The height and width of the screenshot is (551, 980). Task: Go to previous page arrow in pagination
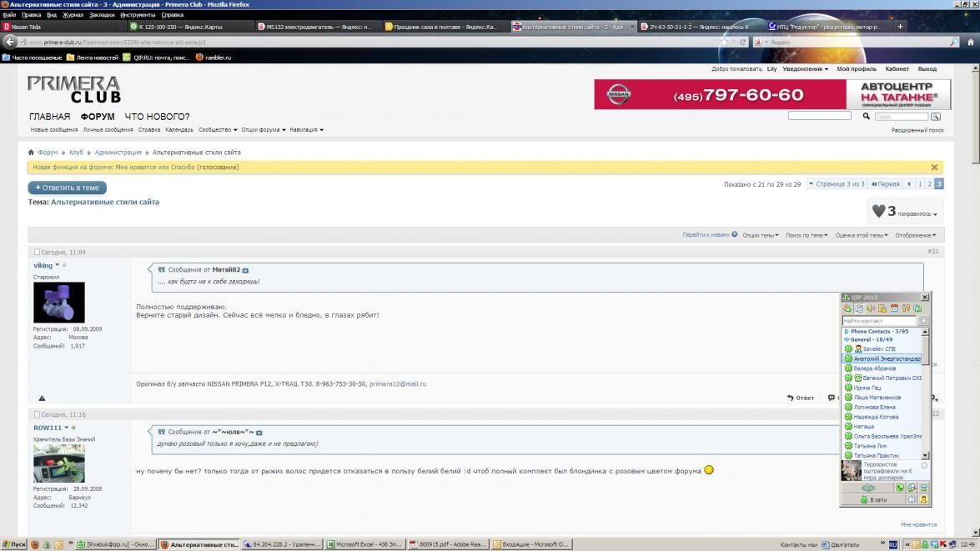pos(908,184)
